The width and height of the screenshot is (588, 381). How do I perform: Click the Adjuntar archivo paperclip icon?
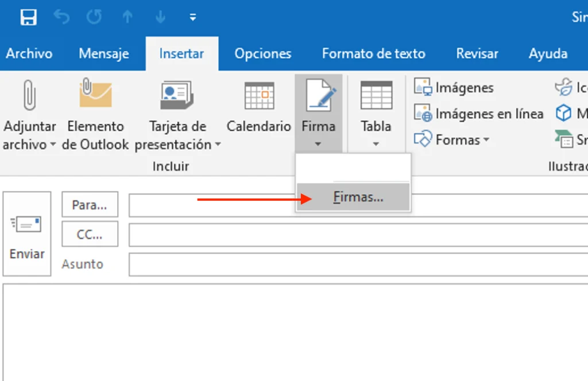pyautogui.click(x=29, y=95)
